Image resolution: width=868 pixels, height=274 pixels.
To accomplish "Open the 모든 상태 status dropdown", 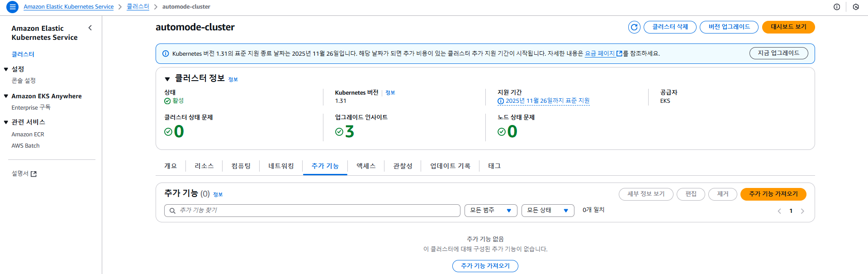I will point(548,211).
